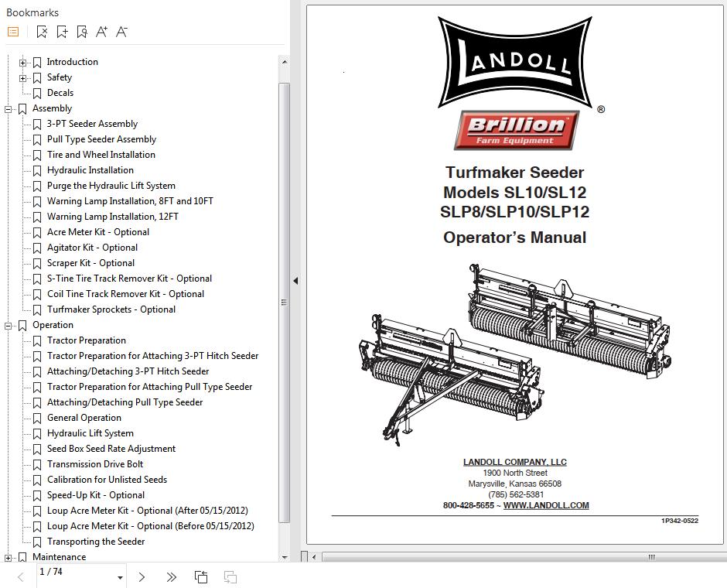
Task: Open Attaching/Detaching Pull Type Seeder bookmark
Action: click(125, 402)
